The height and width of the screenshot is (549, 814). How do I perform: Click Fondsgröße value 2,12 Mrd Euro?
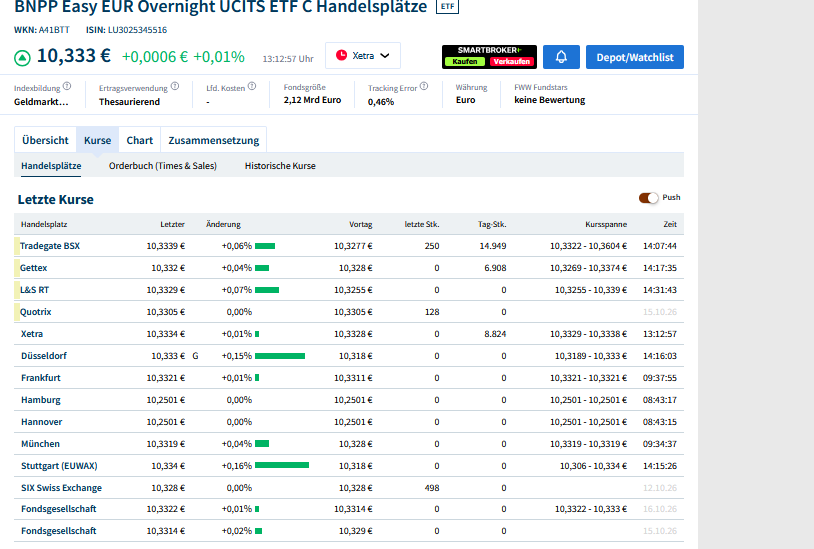(x=312, y=100)
